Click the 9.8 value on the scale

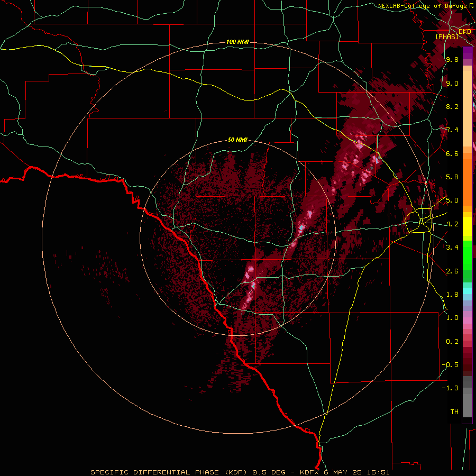(452, 60)
